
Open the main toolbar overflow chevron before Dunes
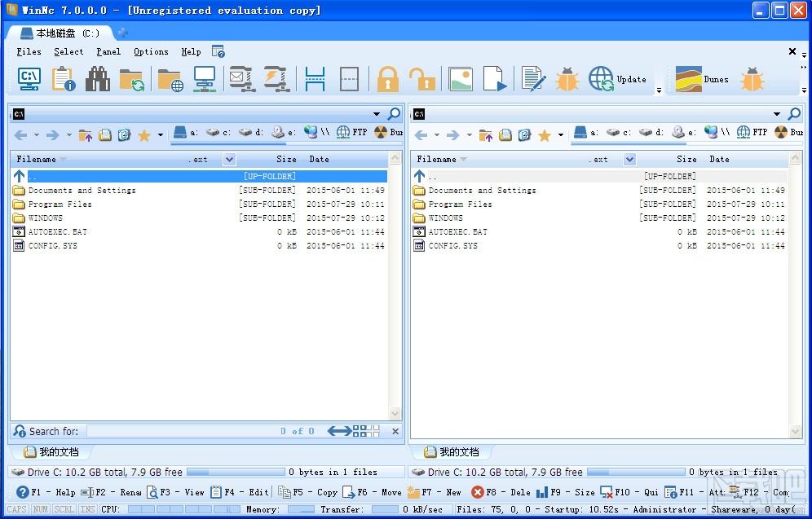[659, 90]
